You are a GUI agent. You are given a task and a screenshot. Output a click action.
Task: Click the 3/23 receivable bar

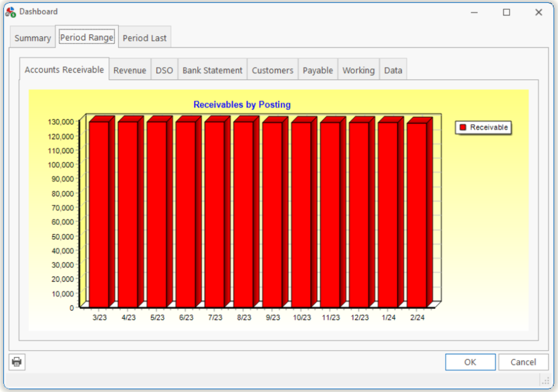pos(99,213)
